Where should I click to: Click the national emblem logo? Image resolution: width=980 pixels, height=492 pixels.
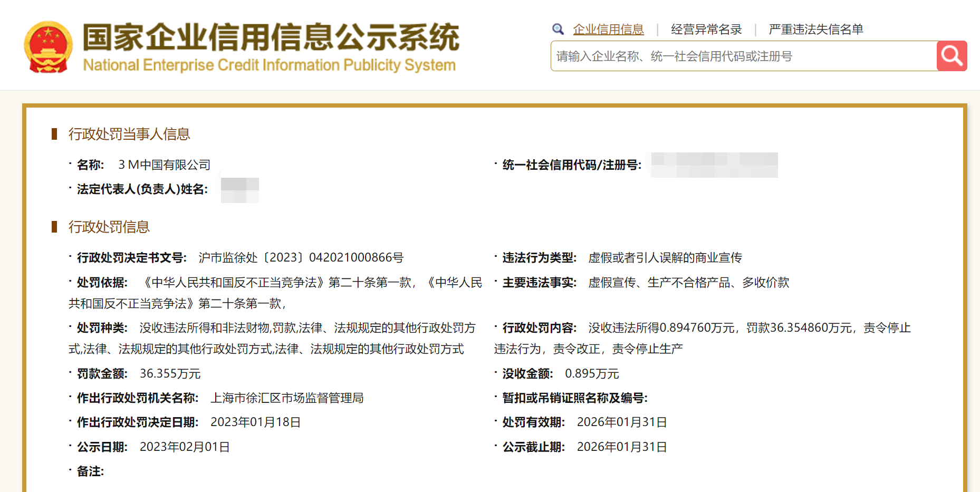48,47
